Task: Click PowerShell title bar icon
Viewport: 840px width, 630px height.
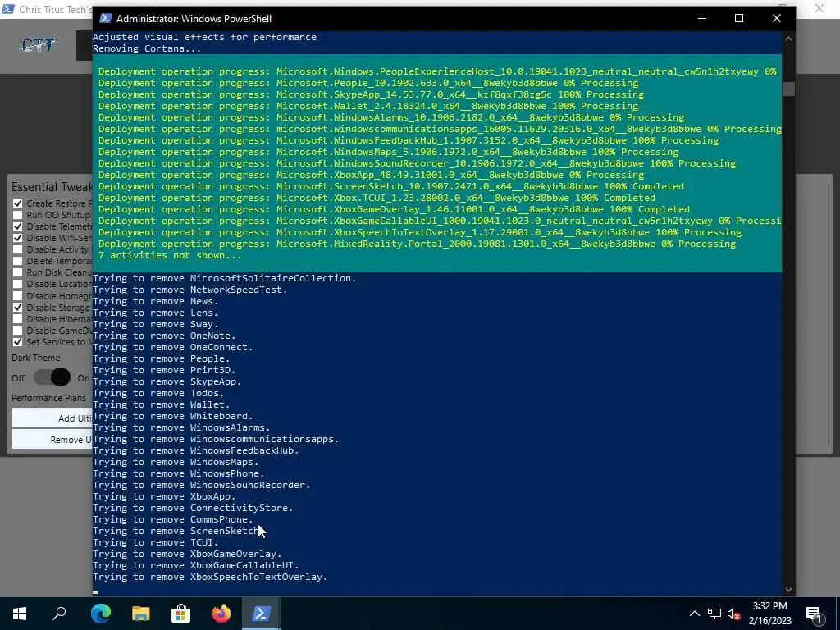Action: click(x=106, y=18)
